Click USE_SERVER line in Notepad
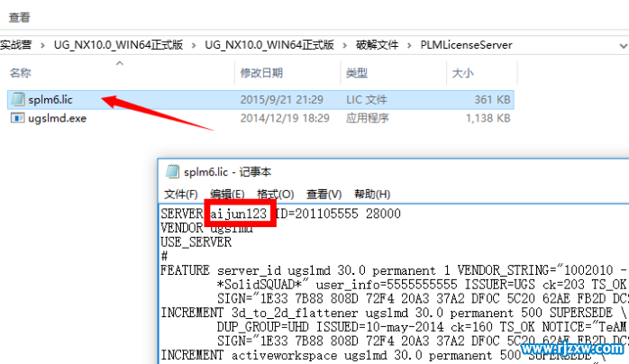 [x=196, y=242]
